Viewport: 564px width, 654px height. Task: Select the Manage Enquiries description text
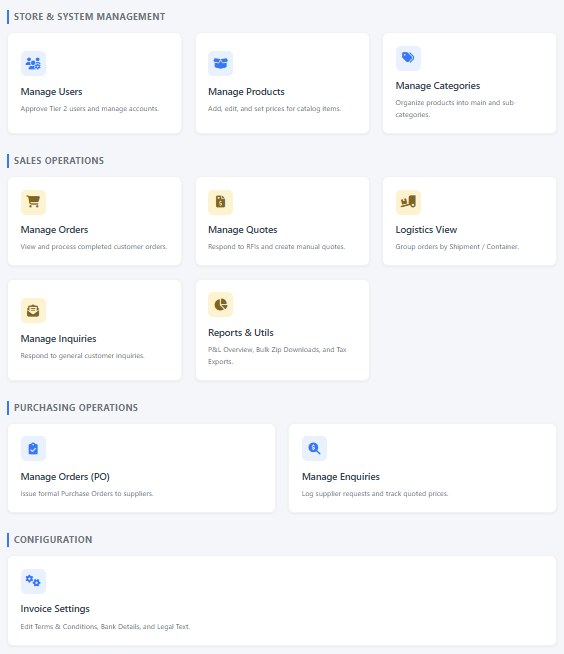(x=375, y=494)
